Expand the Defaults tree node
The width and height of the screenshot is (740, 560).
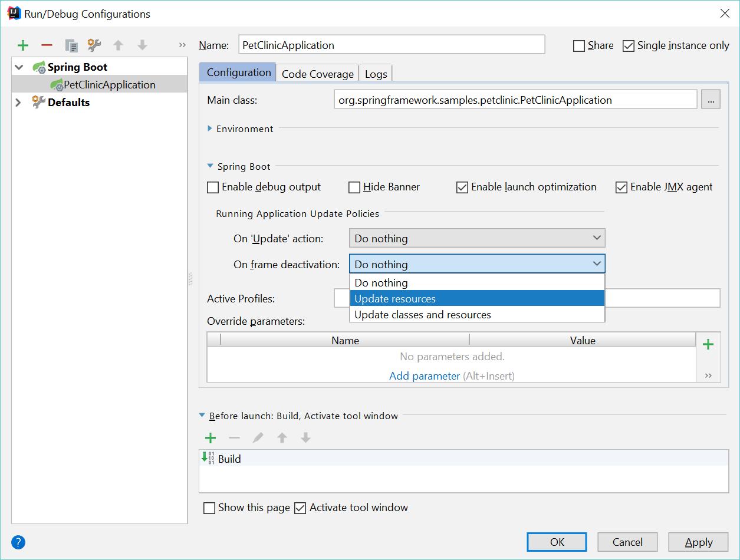pos(18,102)
